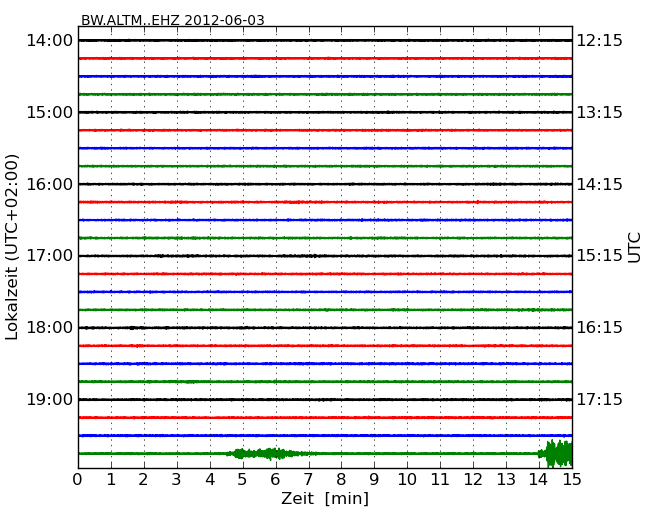Click the 12:15 UTC label

600,41
